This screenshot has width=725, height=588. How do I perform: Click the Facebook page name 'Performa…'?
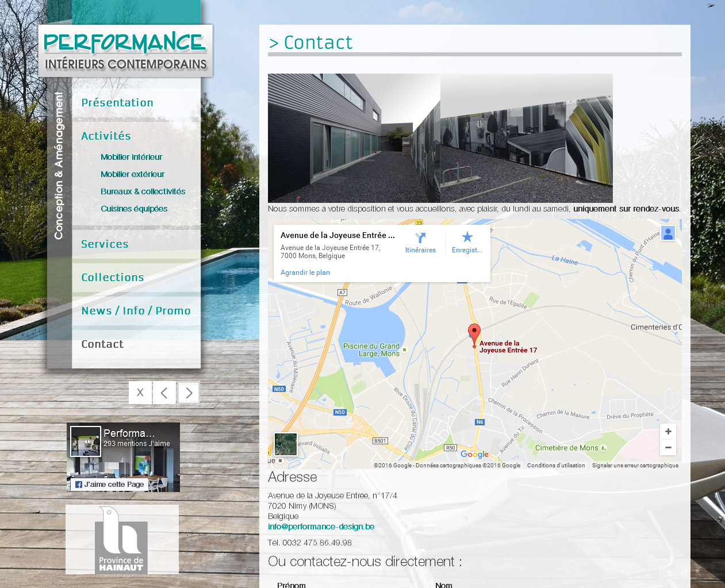point(129,433)
